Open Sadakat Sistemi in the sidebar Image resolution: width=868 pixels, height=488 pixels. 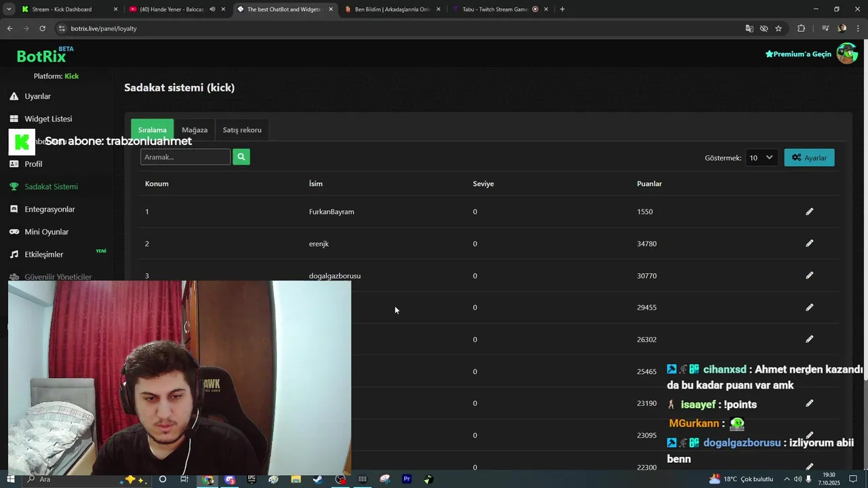pyautogui.click(x=51, y=186)
